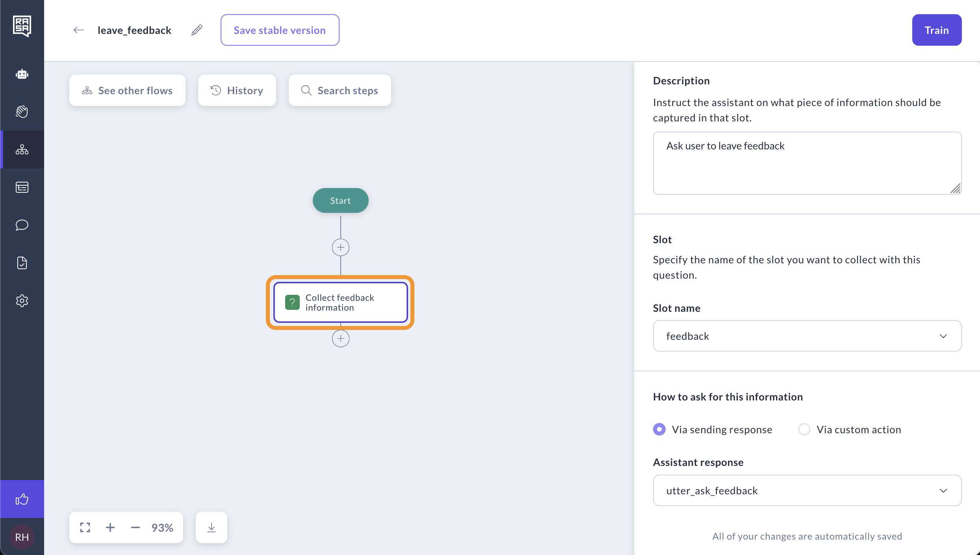The image size is (980, 555).
Task: Go back using the left arrow
Action: tap(79, 30)
